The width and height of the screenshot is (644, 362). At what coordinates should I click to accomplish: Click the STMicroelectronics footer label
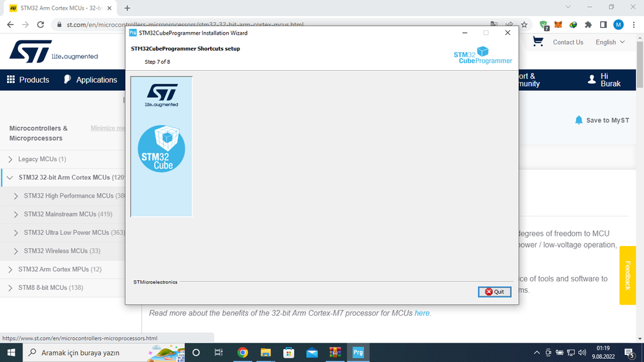coord(155,282)
